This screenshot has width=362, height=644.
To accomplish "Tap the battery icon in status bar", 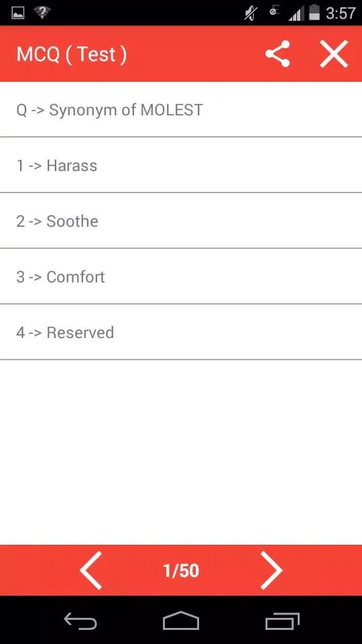I will pos(314,13).
